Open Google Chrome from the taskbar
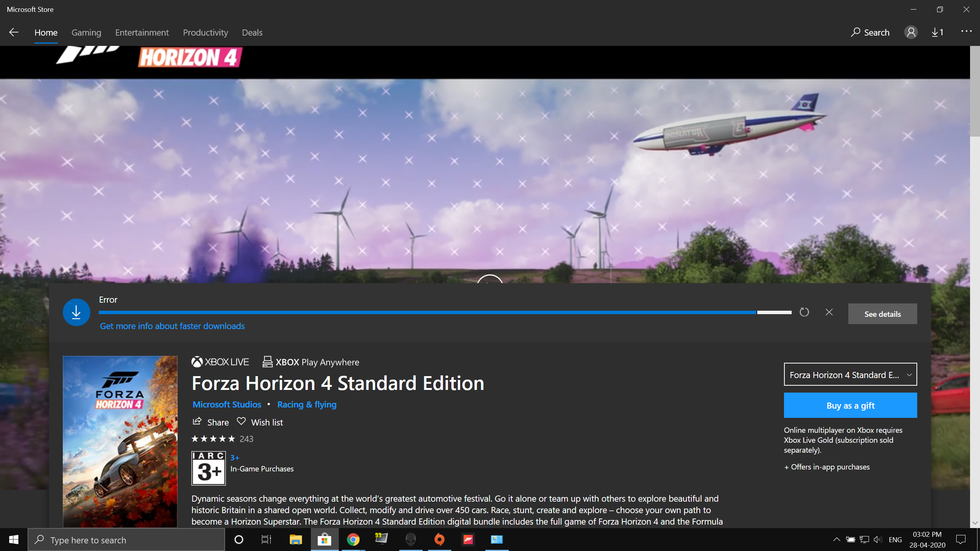Screen dimensions: 980x551 353,540
